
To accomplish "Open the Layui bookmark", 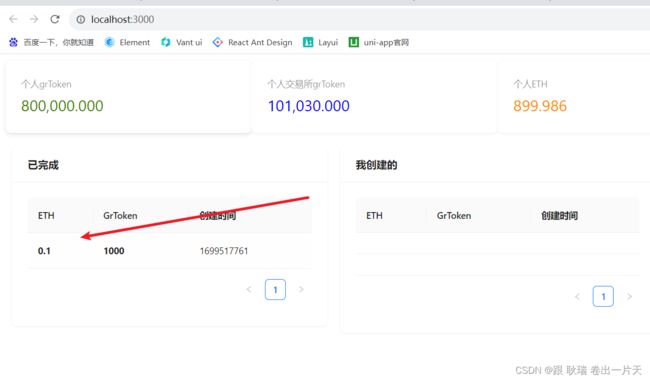I will [320, 42].
